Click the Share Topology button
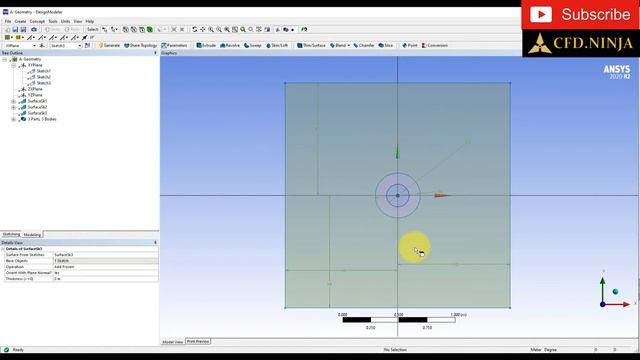 (x=140, y=45)
